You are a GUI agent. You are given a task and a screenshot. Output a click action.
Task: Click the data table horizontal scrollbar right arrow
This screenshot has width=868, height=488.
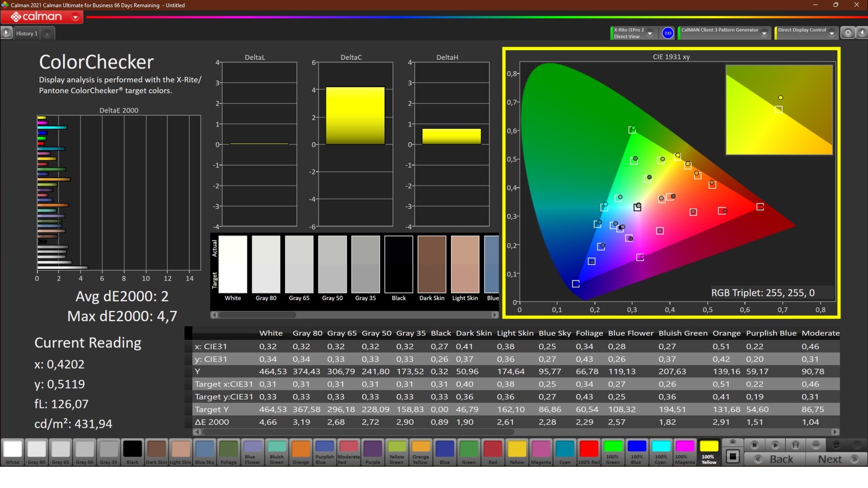[x=835, y=432]
